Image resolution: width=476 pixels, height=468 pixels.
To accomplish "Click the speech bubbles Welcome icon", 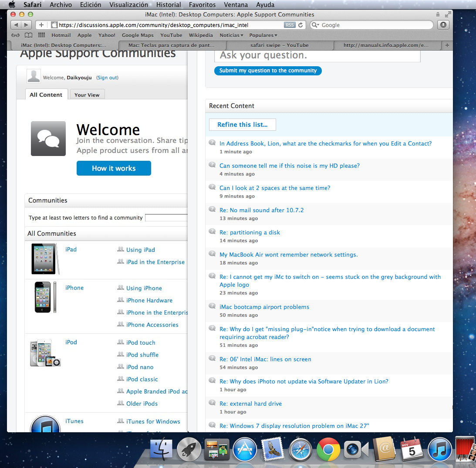I will (48, 139).
